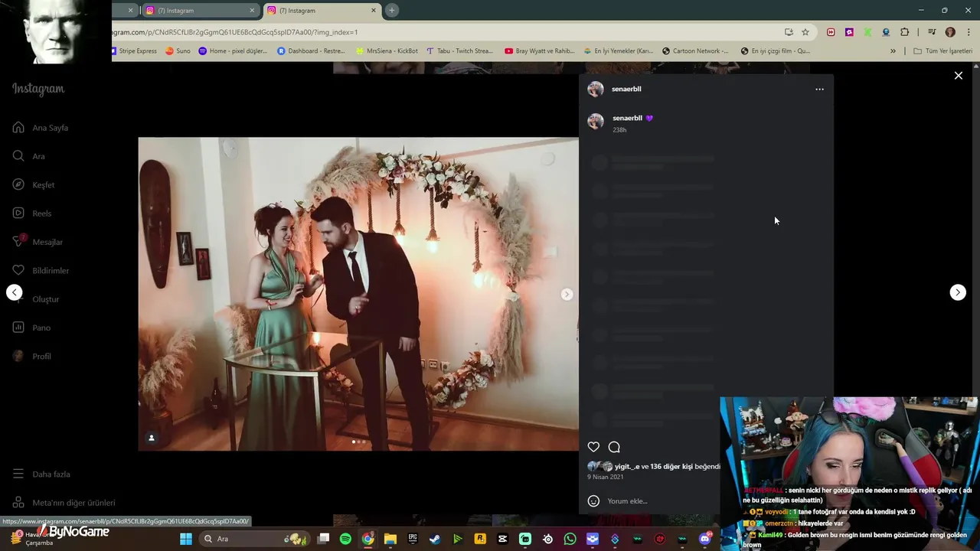
Task: View tagged people icon on photo
Action: (x=152, y=438)
